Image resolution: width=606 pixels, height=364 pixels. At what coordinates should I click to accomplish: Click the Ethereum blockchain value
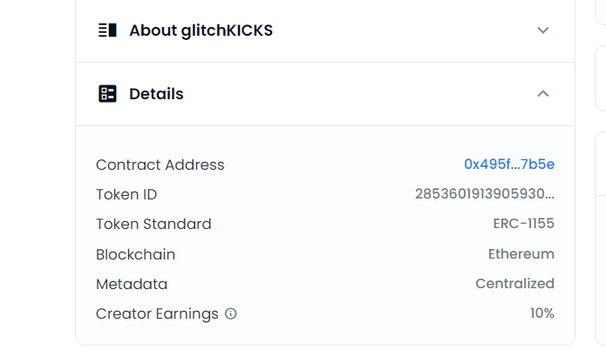[521, 254]
